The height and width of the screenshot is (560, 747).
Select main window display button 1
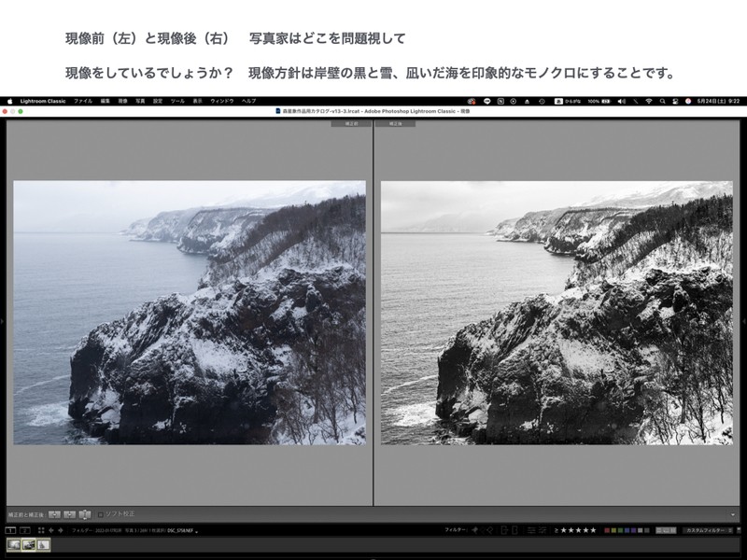[x=11, y=530]
